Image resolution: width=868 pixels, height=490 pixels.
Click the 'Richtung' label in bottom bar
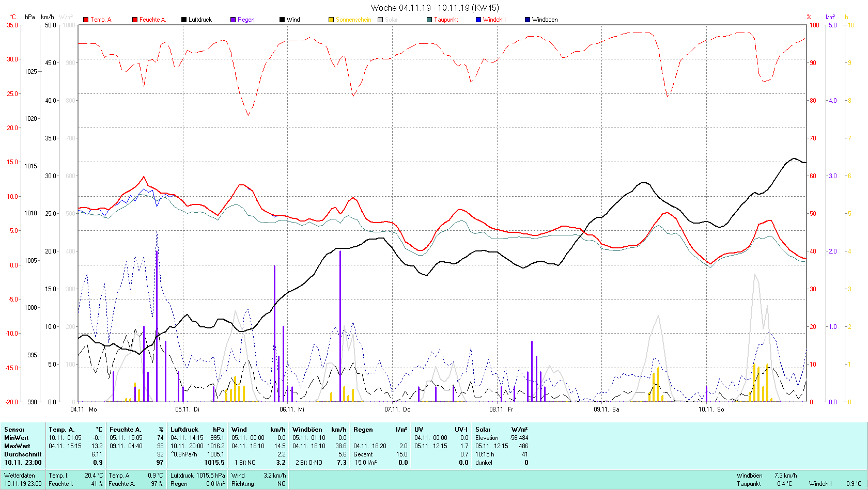(x=243, y=484)
